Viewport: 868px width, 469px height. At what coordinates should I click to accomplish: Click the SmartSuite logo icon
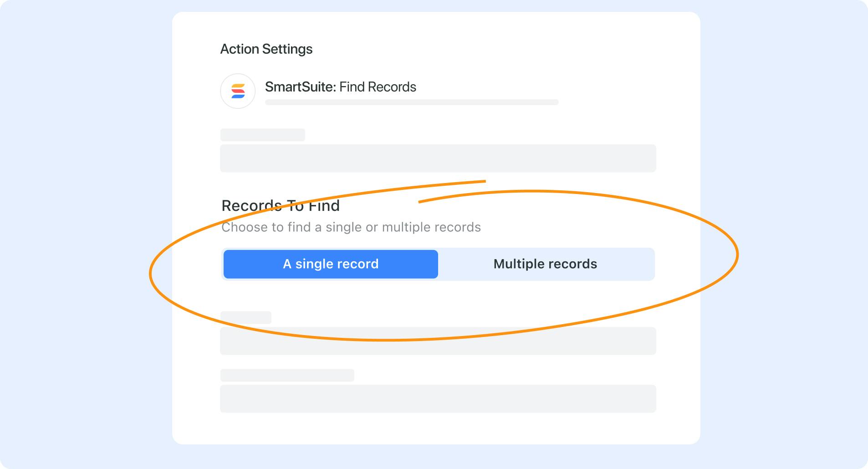238,91
